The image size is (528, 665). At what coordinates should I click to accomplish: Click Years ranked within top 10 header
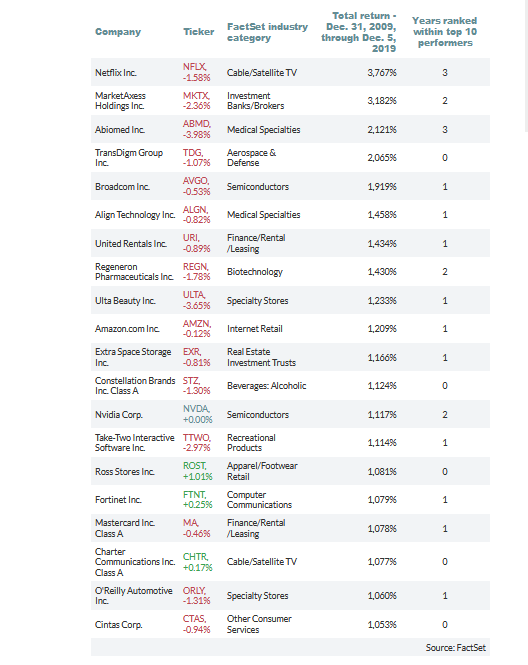pyautogui.click(x=445, y=32)
